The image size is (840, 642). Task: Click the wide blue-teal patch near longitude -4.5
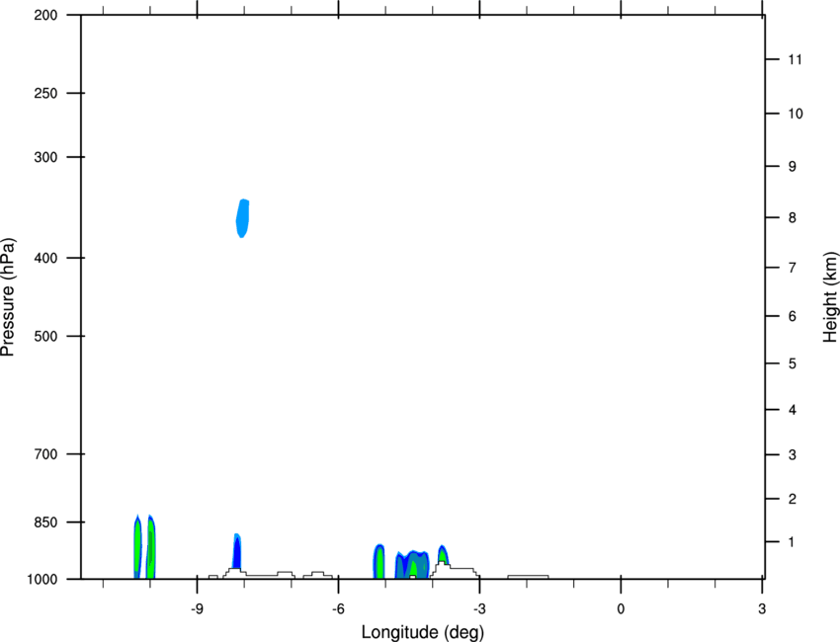[412, 564]
